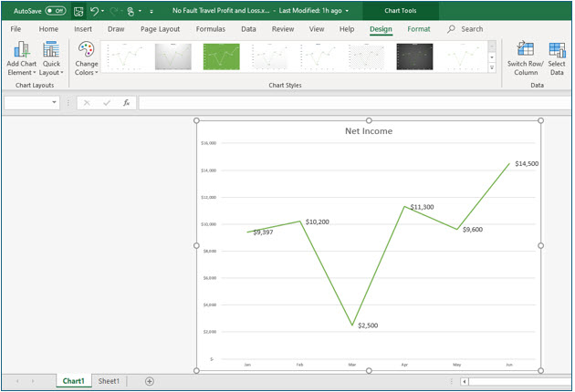
Task: Open Add Chart Element menu
Action: coord(22,58)
